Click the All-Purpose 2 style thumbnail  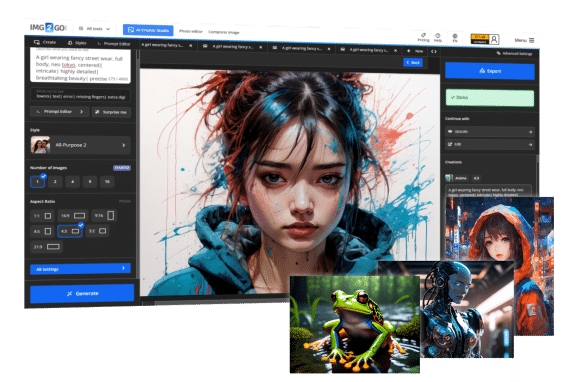pyautogui.click(x=40, y=145)
